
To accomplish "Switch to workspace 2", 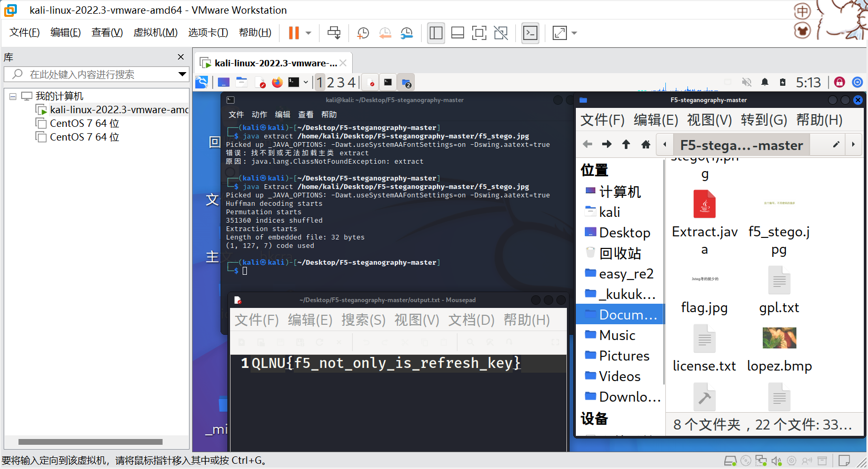I will pyautogui.click(x=330, y=83).
